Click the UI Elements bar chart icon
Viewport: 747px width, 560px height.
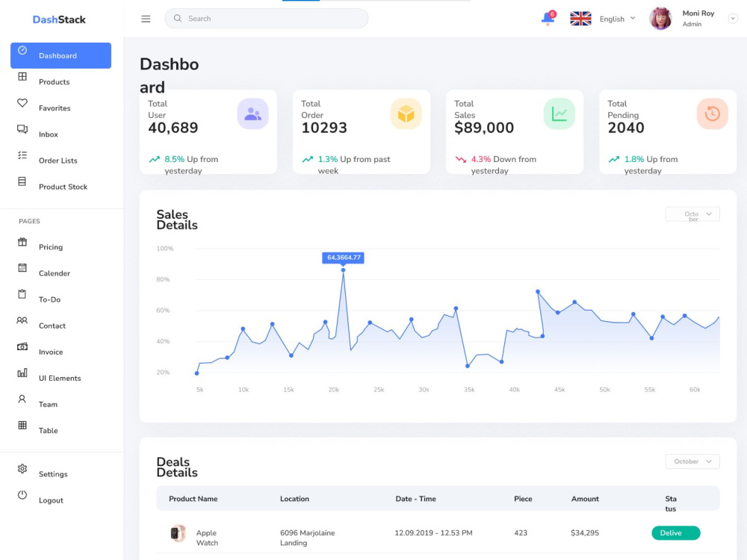(x=22, y=373)
